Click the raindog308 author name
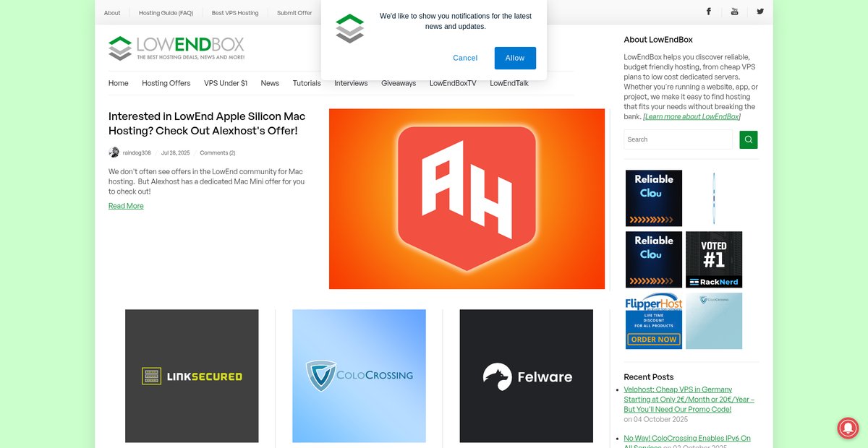868x448 pixels. (x=137, y=152)
